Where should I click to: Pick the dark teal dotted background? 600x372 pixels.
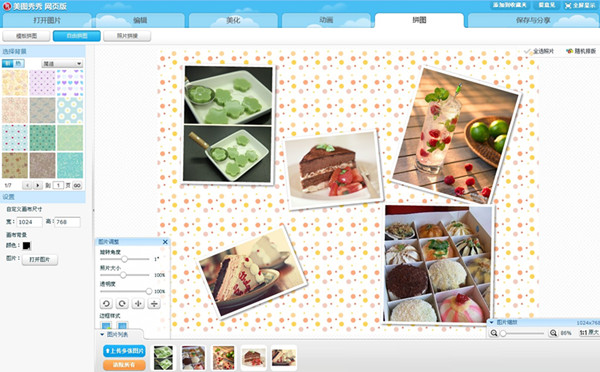pyautogui.click(x=42, y=138)
